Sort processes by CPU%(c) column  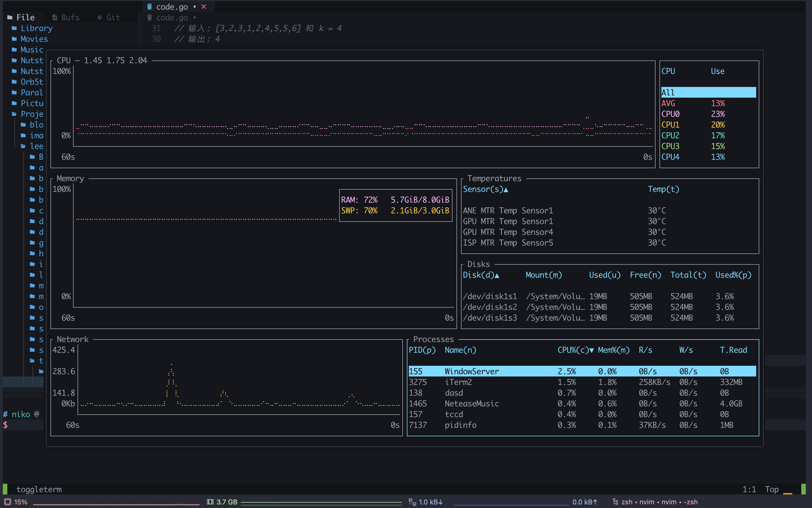coord(576,350)
